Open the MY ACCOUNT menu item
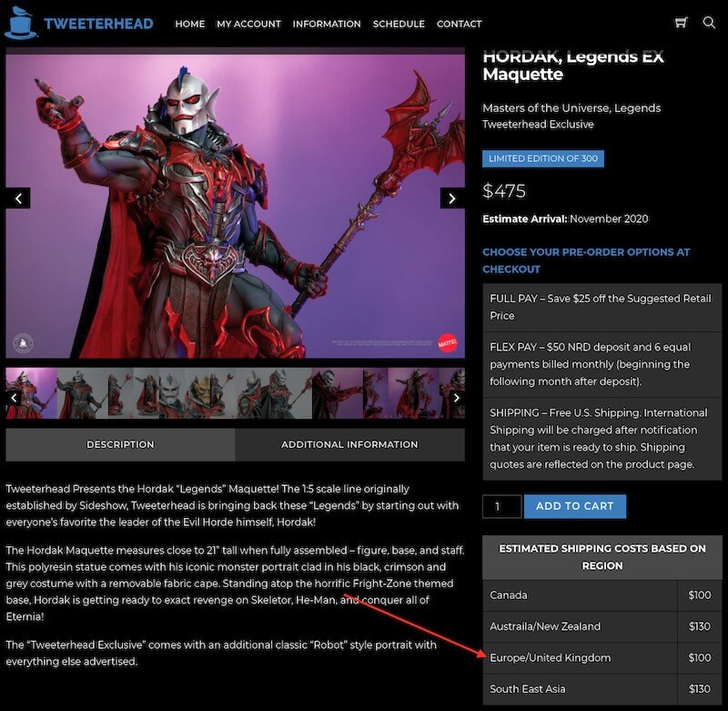The image size is (728, 711). 248,24
